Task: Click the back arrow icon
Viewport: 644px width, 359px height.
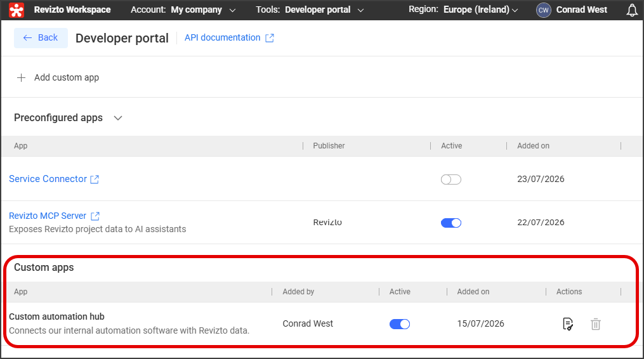Action: click(x=27, y=38)
